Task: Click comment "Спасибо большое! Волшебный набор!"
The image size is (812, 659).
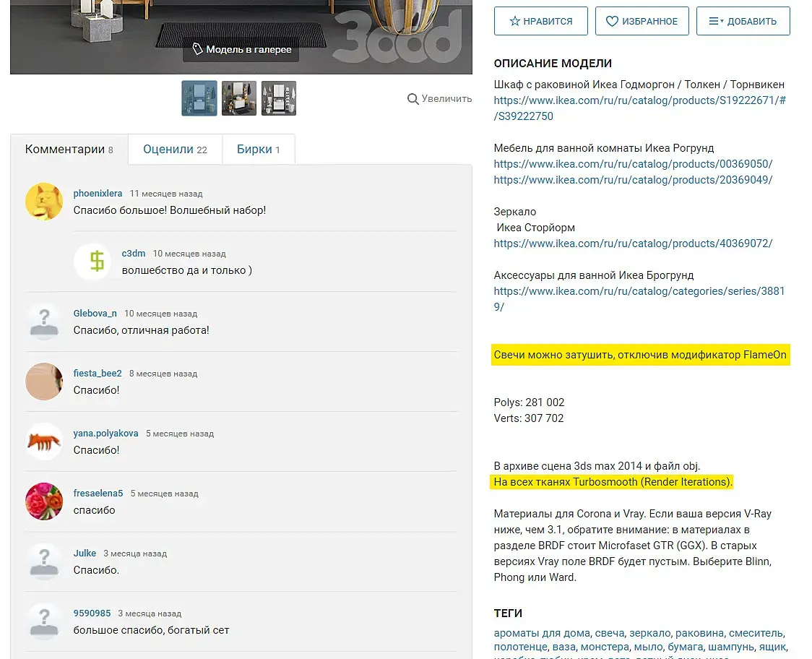Action: 170,210
